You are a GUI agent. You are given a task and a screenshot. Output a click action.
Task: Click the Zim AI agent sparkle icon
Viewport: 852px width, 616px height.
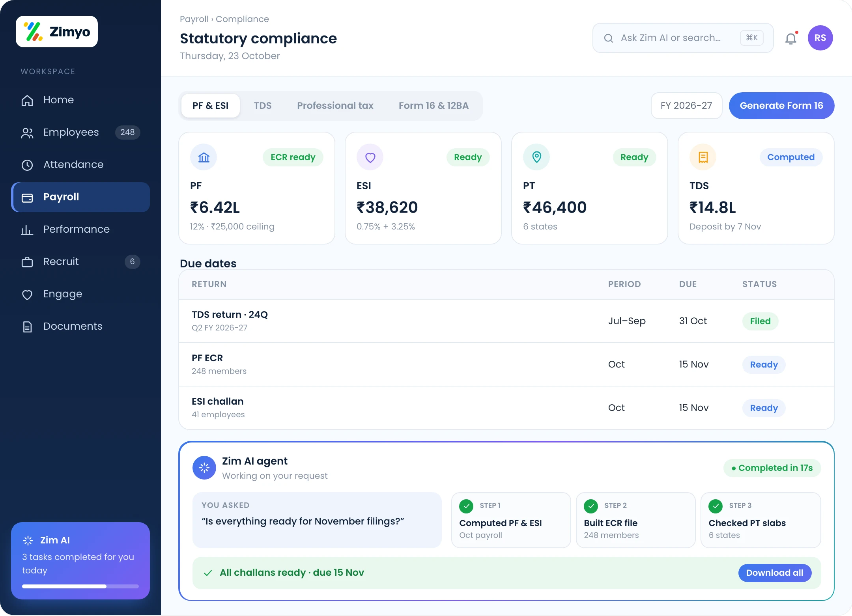point(204,468)
